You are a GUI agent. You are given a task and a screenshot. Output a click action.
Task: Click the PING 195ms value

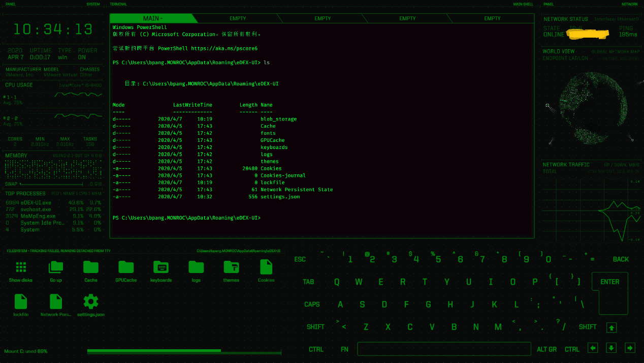628,35
